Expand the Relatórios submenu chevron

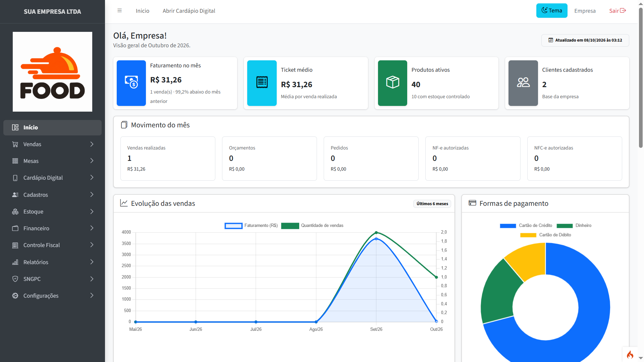click(92, 262)
